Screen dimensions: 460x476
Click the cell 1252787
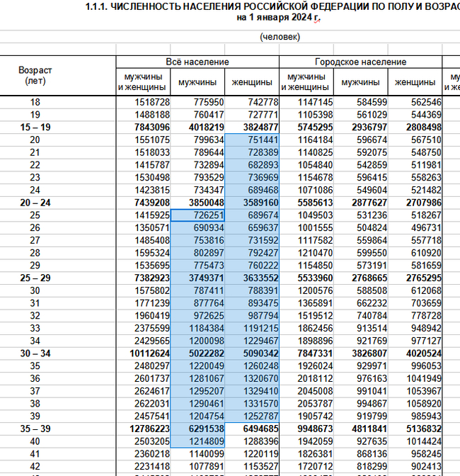pyautogui.click(x=252, y=416)
